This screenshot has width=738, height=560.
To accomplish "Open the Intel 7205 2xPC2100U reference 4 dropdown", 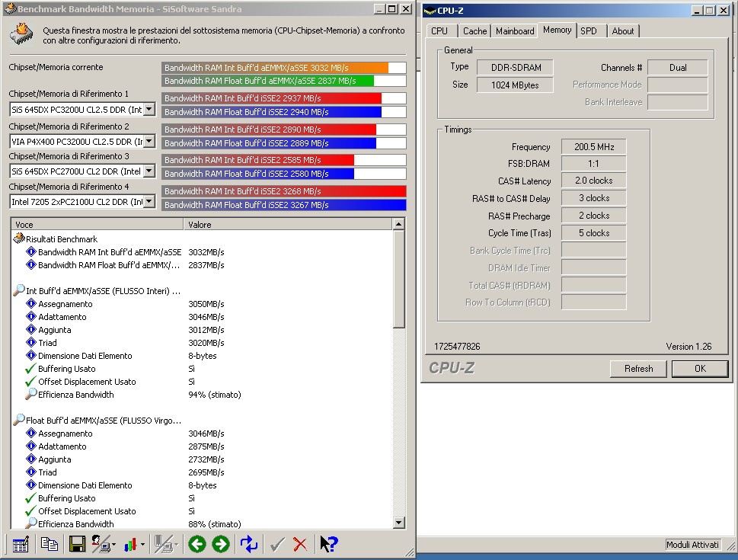I will coord(149,202).
